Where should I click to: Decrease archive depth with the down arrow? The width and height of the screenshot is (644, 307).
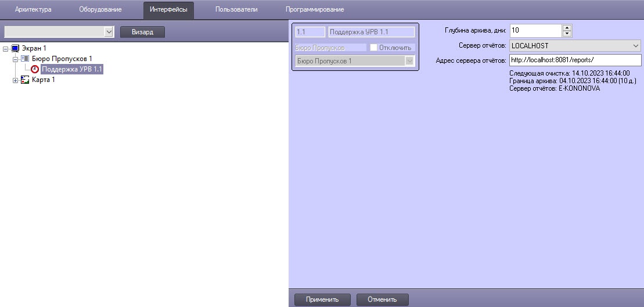click(x=567, y=34)
